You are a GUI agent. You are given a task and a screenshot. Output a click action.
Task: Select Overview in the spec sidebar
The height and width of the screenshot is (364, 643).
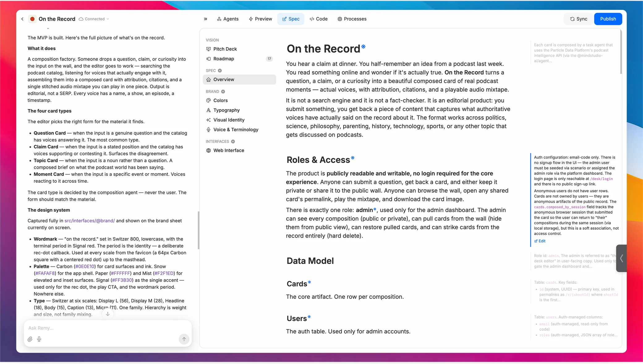coord(239,79)
